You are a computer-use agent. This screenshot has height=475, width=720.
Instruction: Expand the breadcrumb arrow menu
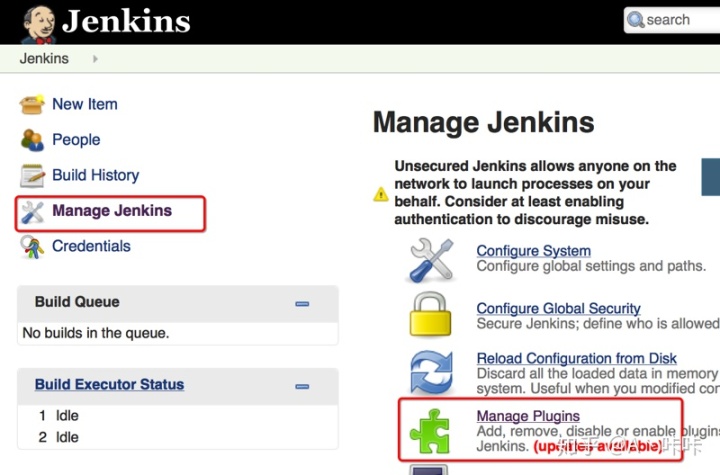tap(95, 59)
